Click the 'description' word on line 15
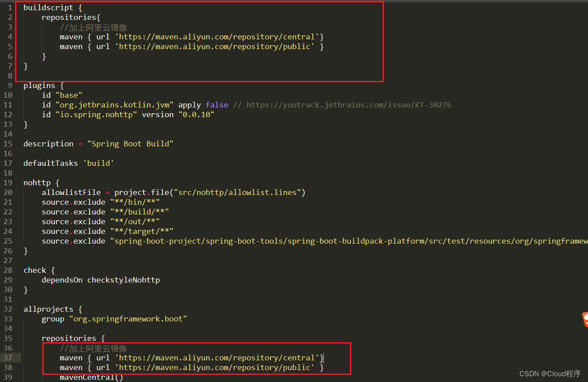Screen dimensions: 588x382 click(49, 144)
